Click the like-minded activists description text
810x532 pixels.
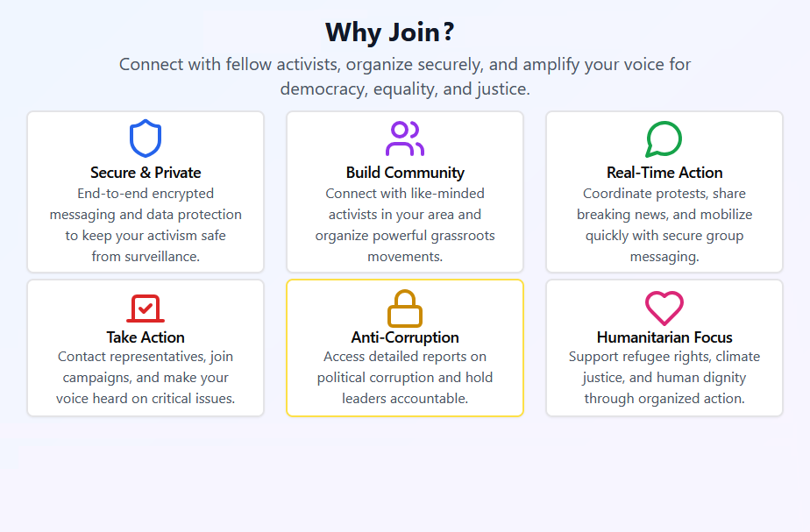pos(405,224)
